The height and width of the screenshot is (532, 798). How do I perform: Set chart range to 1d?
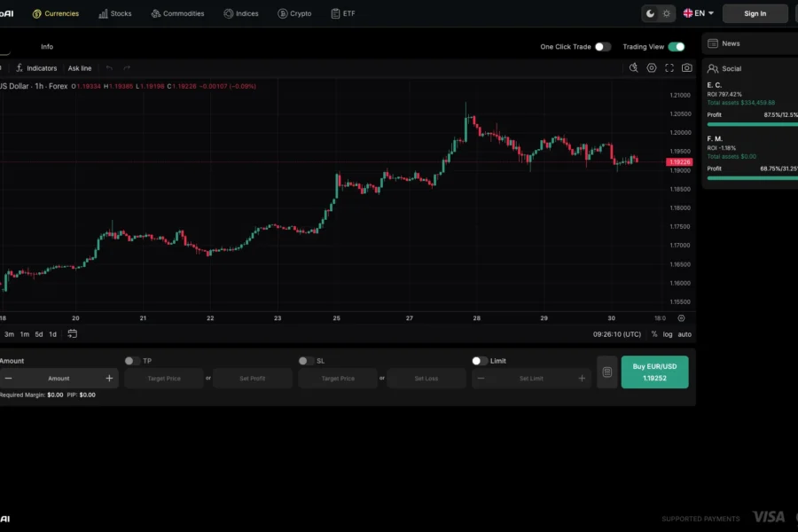click(x=52, y=334)
